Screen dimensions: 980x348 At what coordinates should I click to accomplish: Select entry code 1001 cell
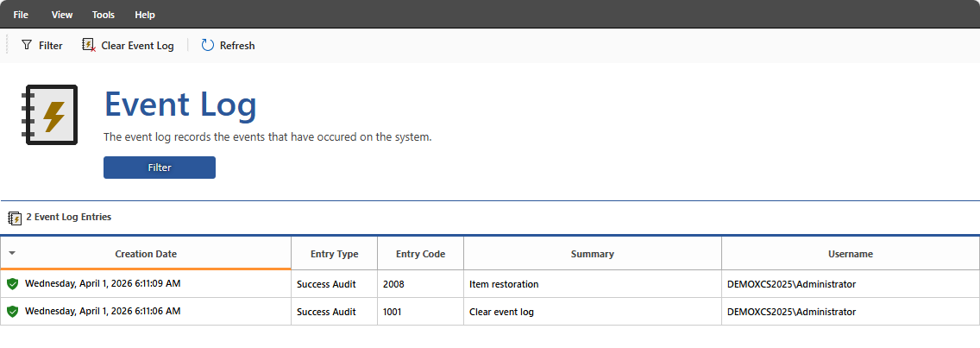pos(393,312)
